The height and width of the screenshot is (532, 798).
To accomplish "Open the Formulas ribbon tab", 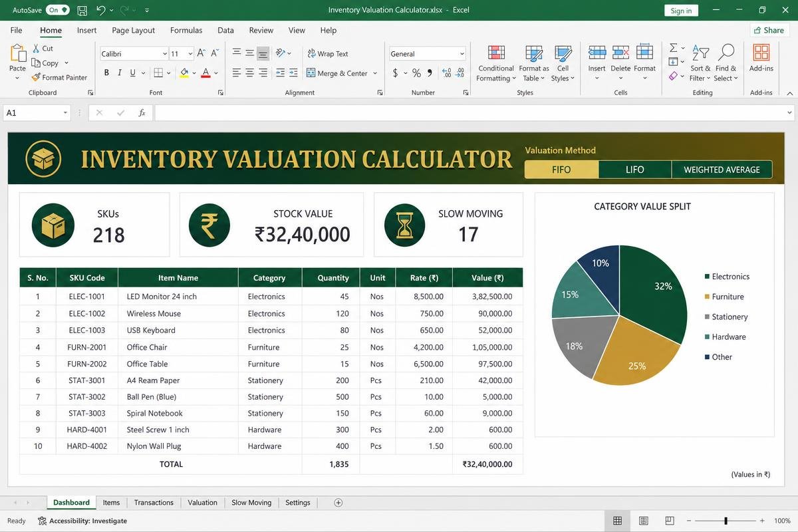I will (x=186, y=30).
